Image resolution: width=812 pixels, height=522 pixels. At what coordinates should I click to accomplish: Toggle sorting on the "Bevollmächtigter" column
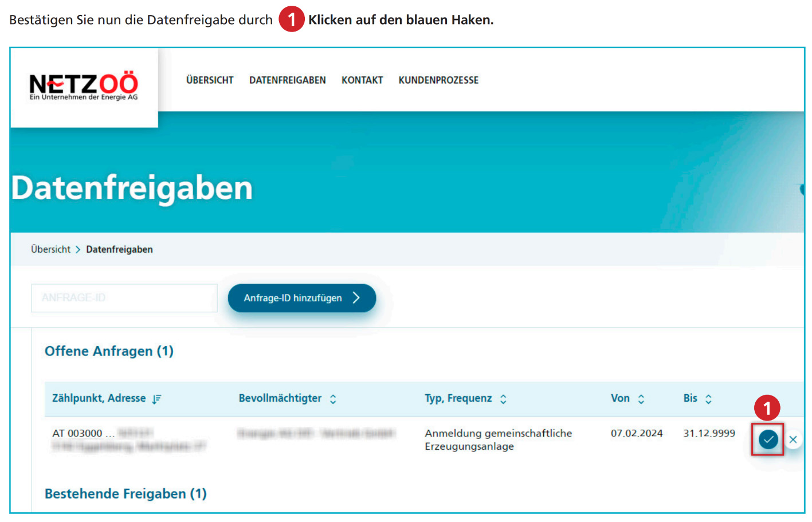pos(333,399)
